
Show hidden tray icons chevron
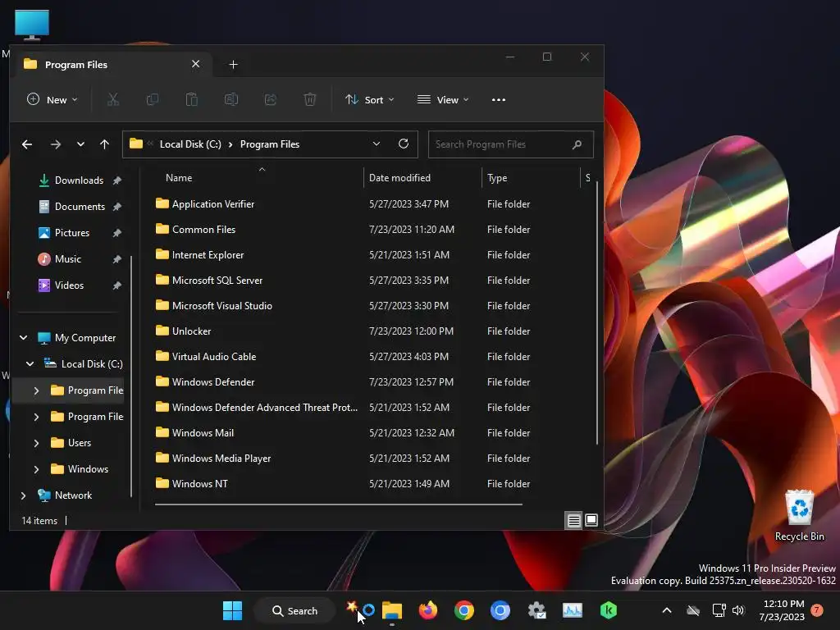[x=667, y=610]
